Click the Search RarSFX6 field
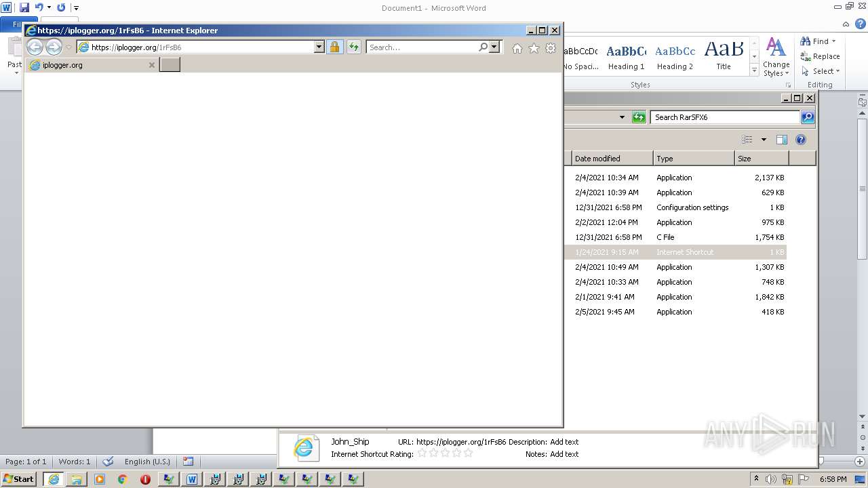 click(x=725, y=117)
